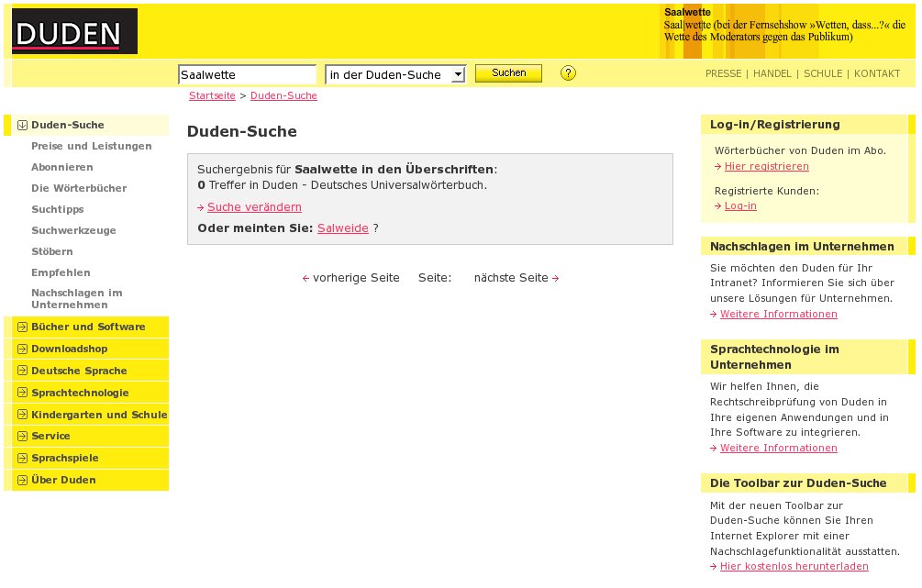Image resolution: width=922 pixels, height=588 pixels.
Task: Click the DUDEN logo
Action: (74, 31)
